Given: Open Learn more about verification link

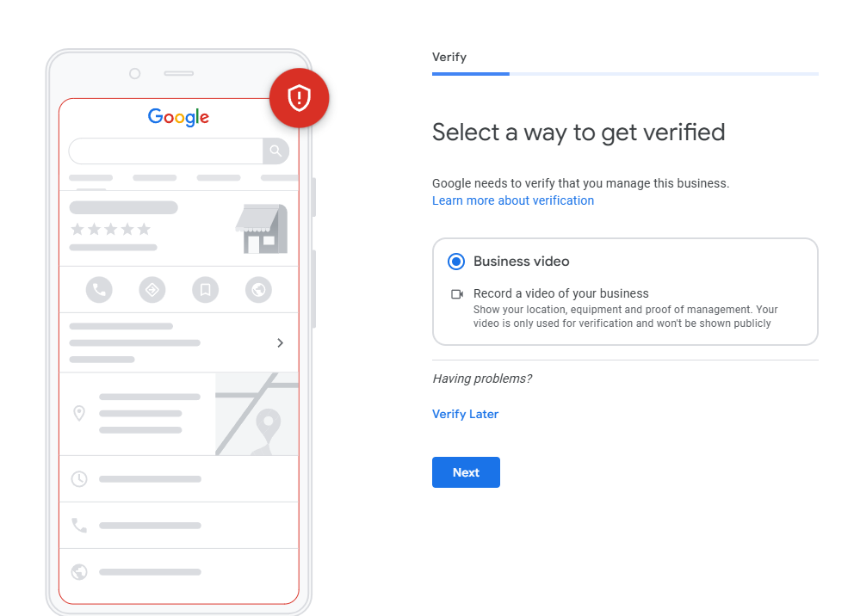Looking at the screenshot, I should [x=513, y=200].
